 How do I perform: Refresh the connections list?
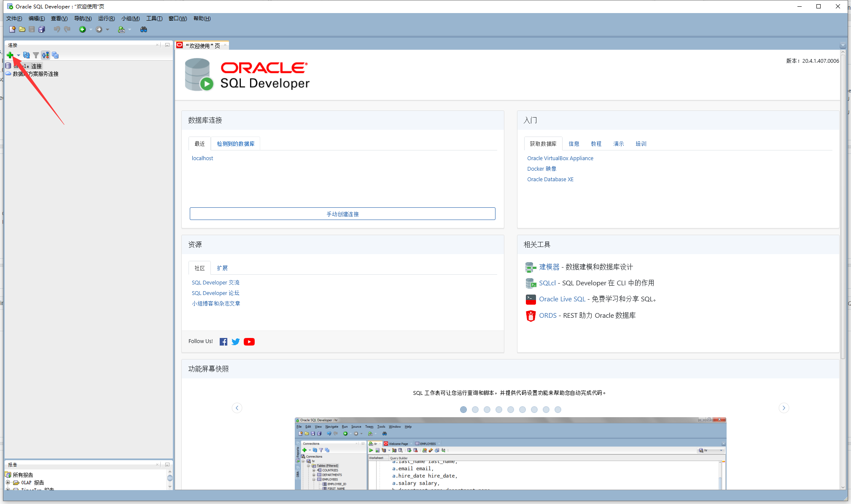[26, 55]
